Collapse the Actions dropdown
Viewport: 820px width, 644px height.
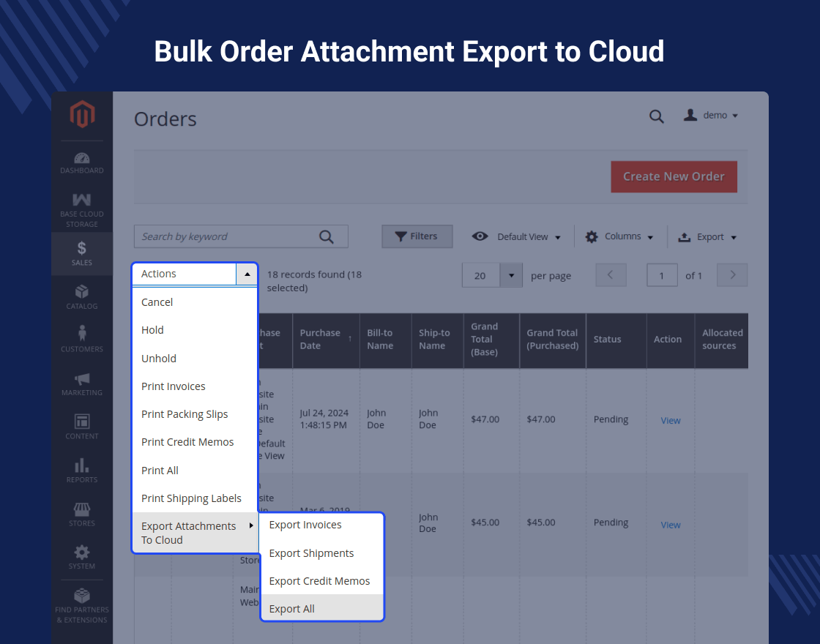[x=247, y=274]
